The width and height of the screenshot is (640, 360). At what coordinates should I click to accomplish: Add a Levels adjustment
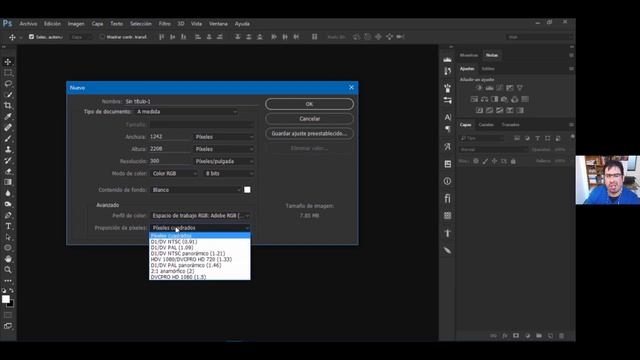pos(489,88)
